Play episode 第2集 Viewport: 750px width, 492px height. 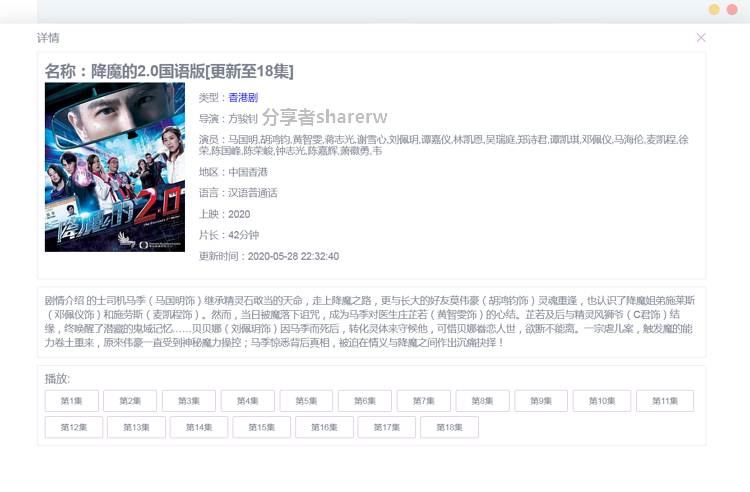[x=130, y=401]
